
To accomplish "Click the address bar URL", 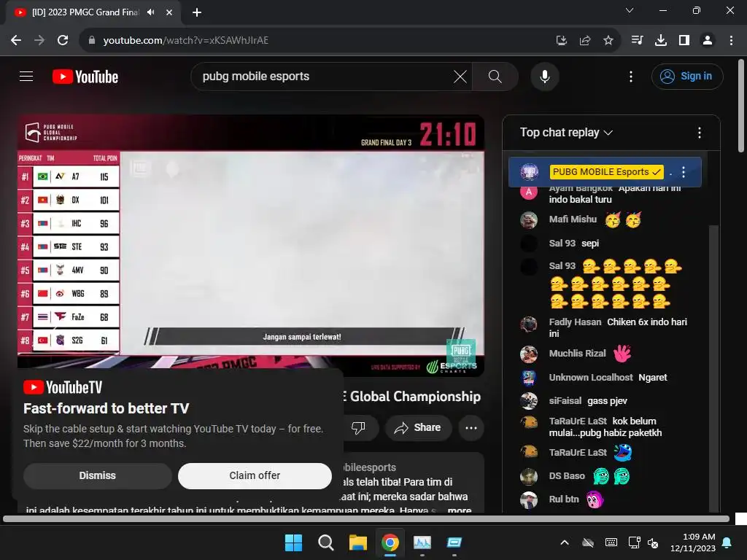I will pos(186,41).
